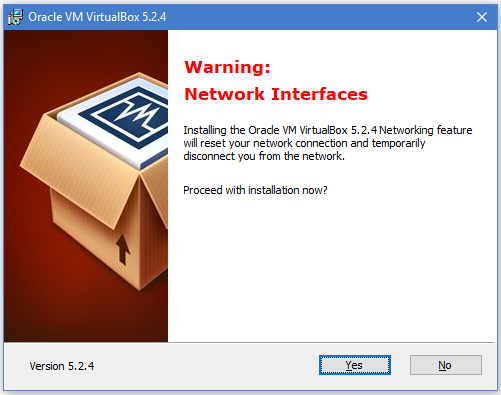Image resolution: width=501 pixels, height=395 pixels.
Task: Click the line "will reset your network connection"
Action: [x=304, y=143]
